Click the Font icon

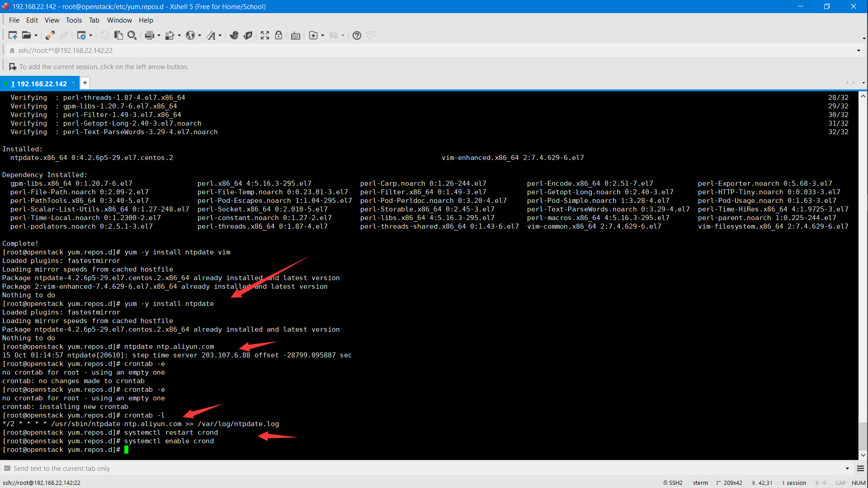click(x=211, y=35)
